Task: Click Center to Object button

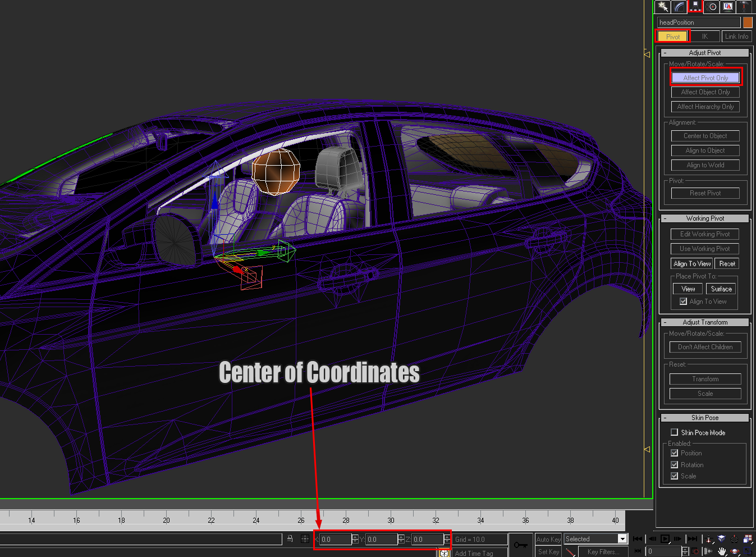Action: click(x=705, y=136)
